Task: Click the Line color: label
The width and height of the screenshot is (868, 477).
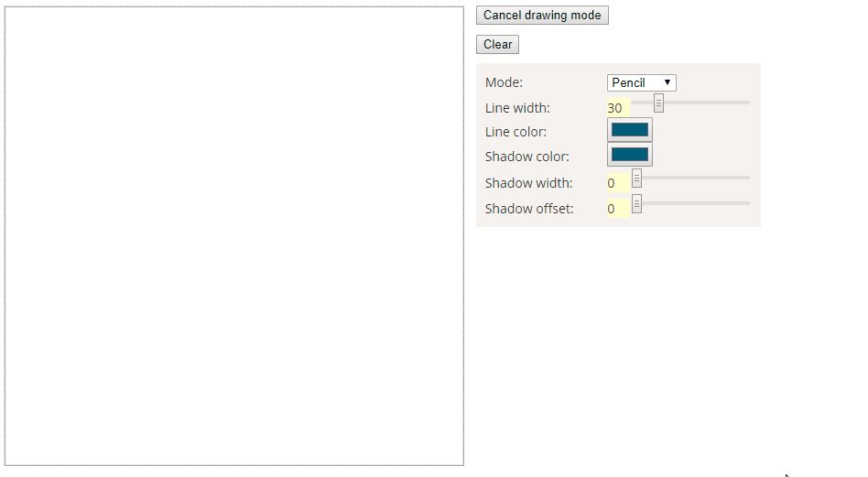Action: tap(515, 132)
